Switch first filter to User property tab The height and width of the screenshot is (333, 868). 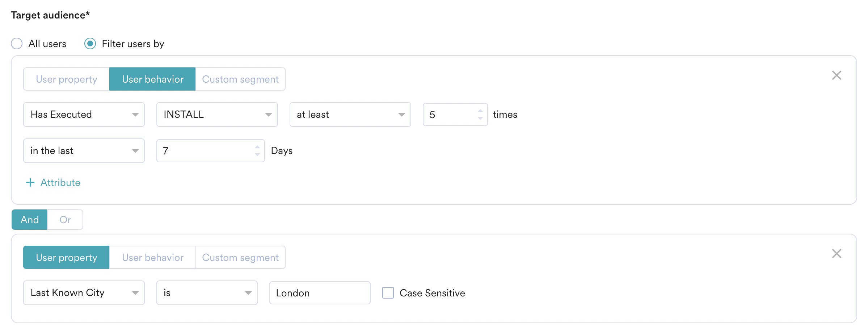tap(67, 79)
